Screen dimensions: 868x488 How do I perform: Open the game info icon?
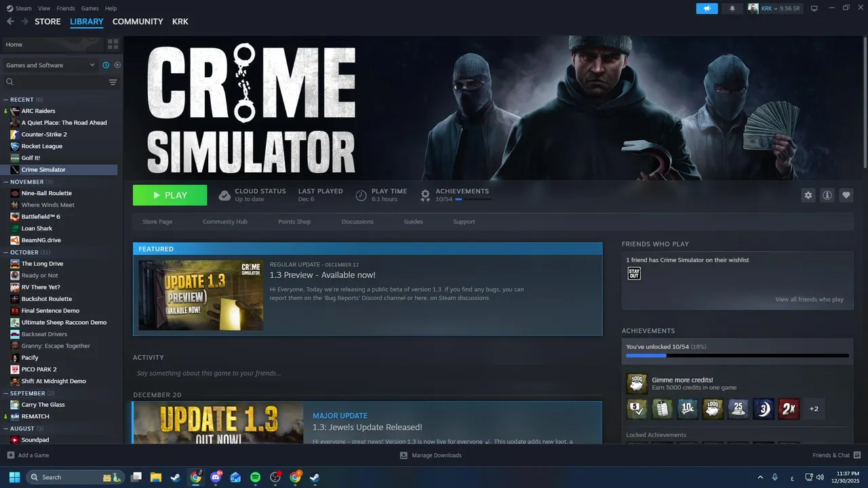tap(827, 195)
